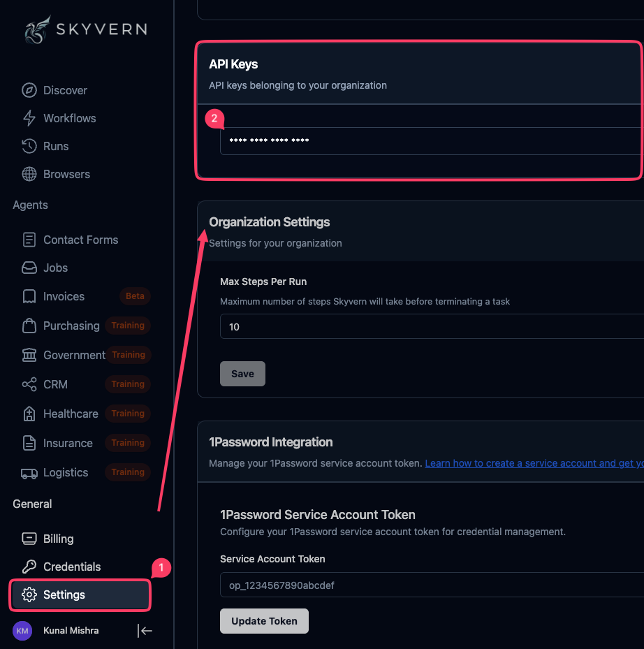Click the Update Token button
The height and width of the screenshot is (649, 644).
tap(264, 620)
